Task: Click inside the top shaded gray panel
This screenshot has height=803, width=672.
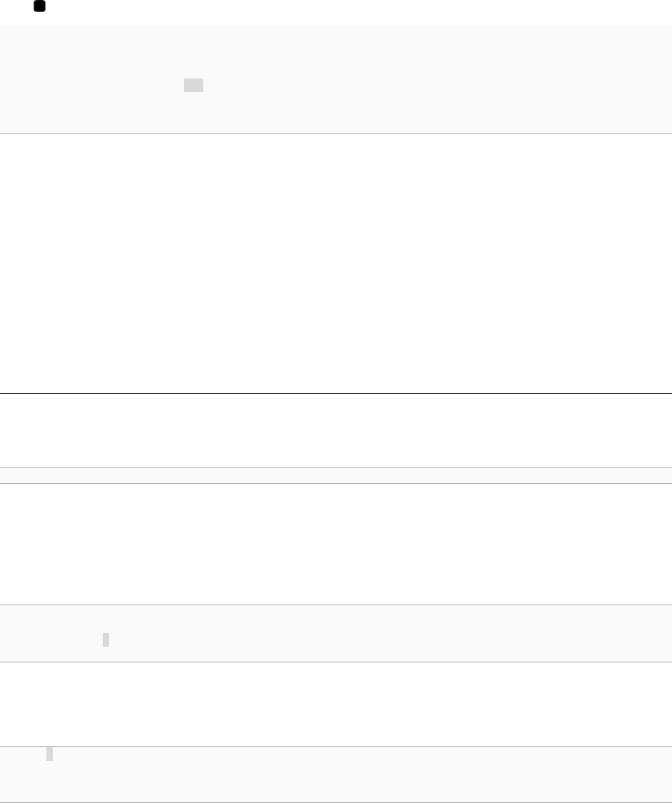Action: click(x=336, y=79)
